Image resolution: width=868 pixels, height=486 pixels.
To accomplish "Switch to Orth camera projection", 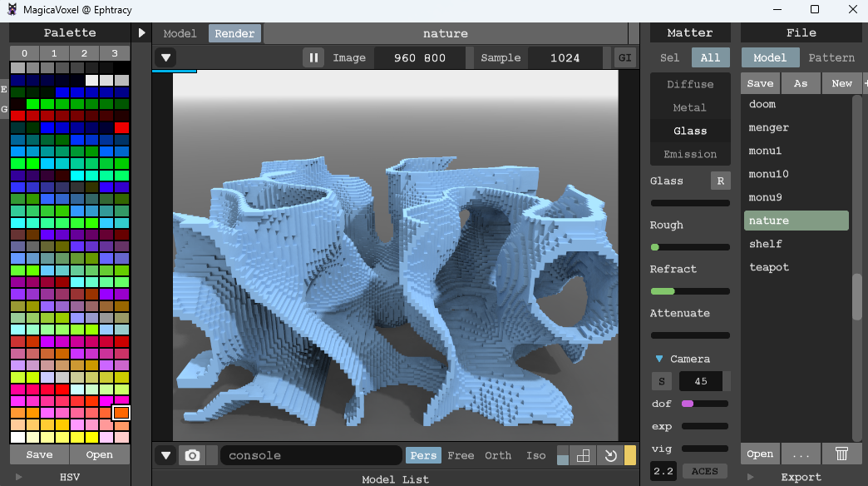I will 498,455.
